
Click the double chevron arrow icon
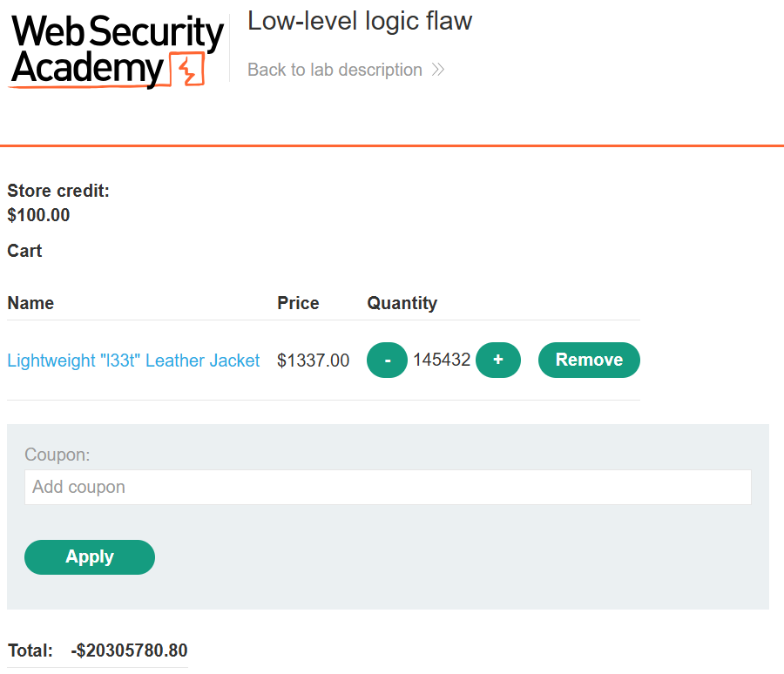pos(438,70)
